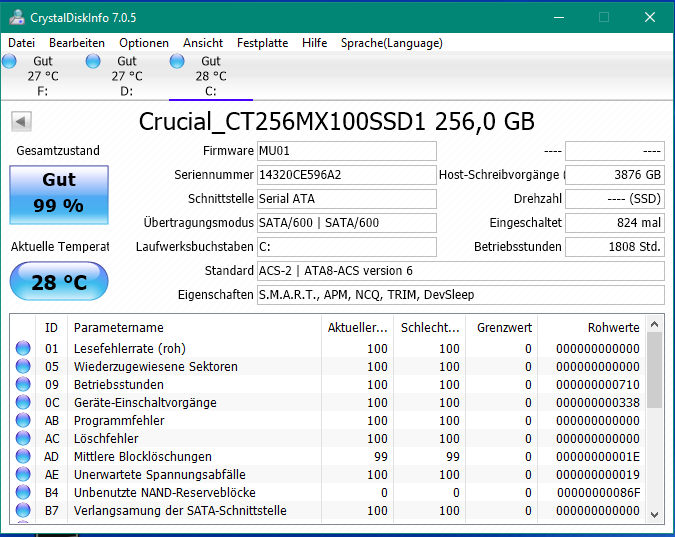Open the Datei menu
Image resolution: width=675 pixels, height=537 pixels.
[x=21, y=43]
